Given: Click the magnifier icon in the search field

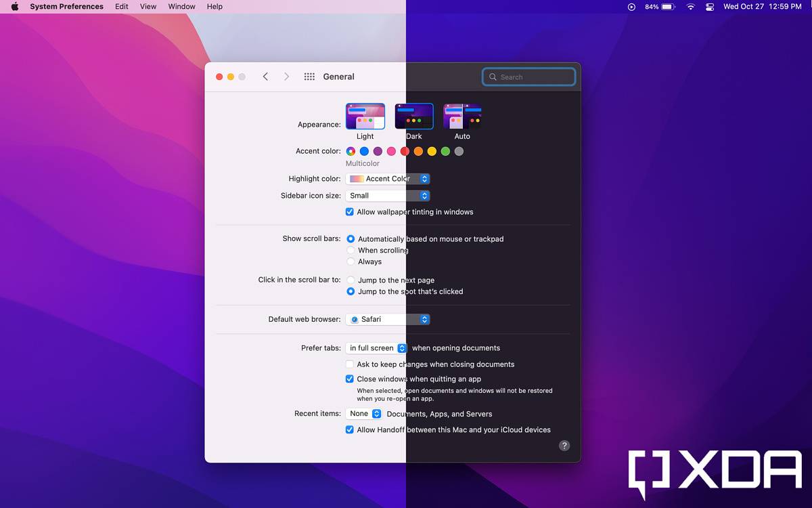Looking at the screenshot, I should click(x=493, y=77).
